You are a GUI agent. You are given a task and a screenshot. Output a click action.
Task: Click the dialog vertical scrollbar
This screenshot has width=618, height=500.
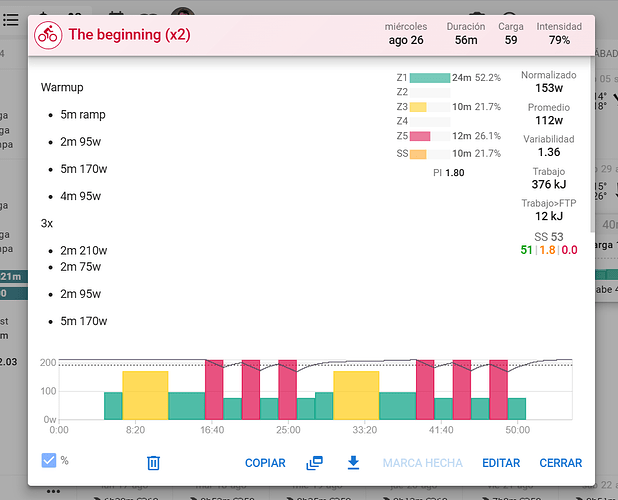pos(592,144)
